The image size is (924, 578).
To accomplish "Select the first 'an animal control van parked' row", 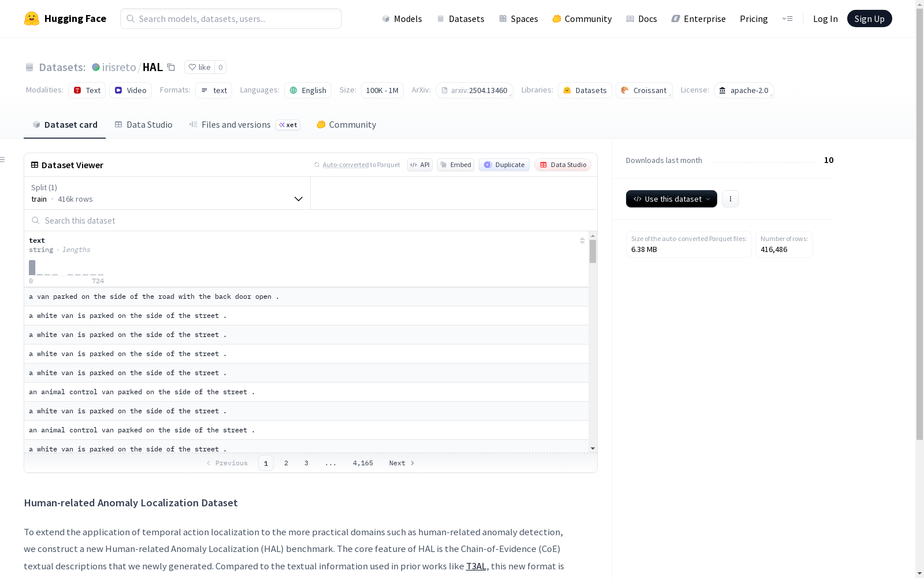I will [x=306, y=392].
